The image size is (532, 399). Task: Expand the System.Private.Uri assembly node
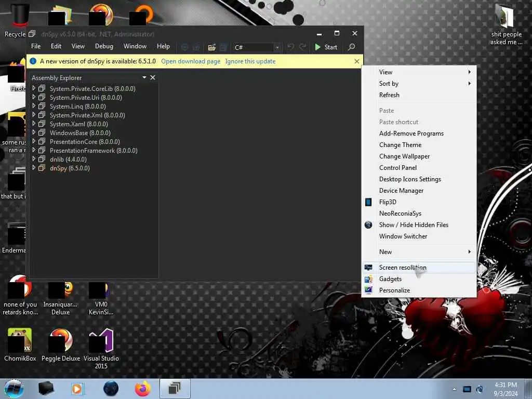(x=34, y=97)
